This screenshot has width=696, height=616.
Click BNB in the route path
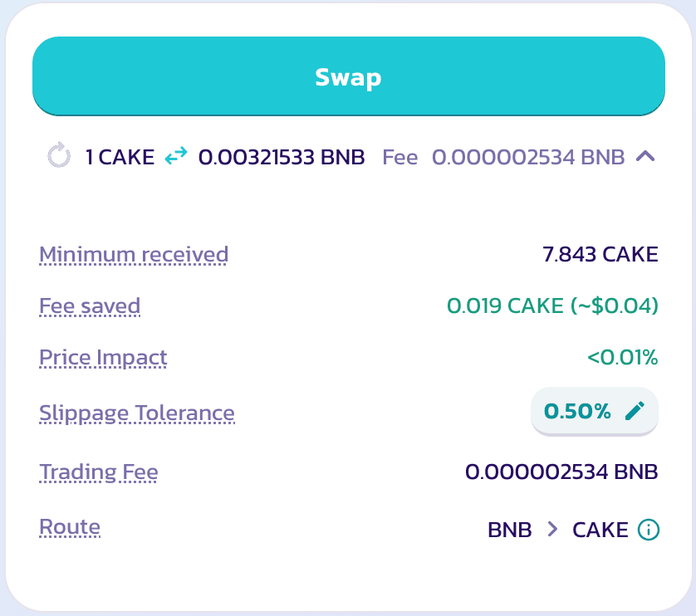pyautogui.click(x=510, y=530)
